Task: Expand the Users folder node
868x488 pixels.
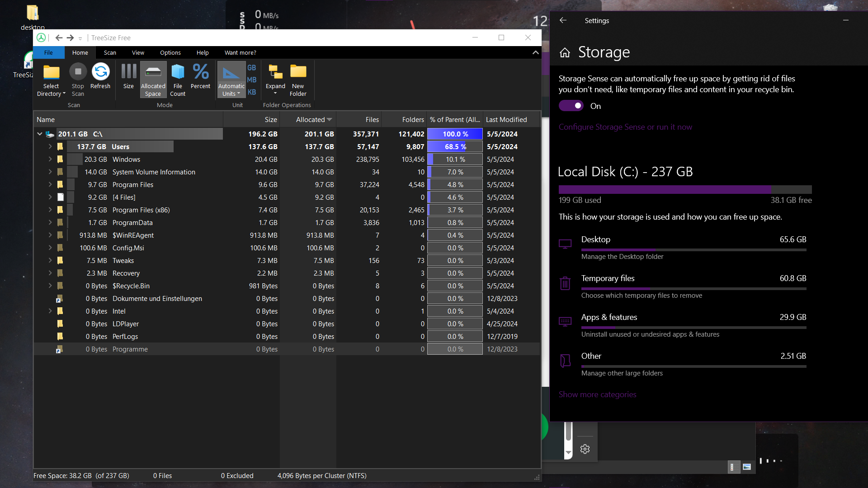Action: 50,146
